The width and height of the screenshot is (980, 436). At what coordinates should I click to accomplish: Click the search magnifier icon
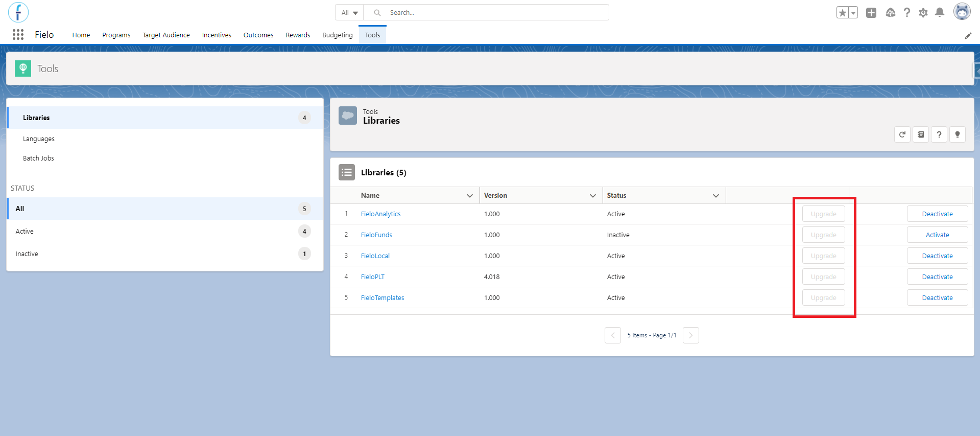coord(377,13)
